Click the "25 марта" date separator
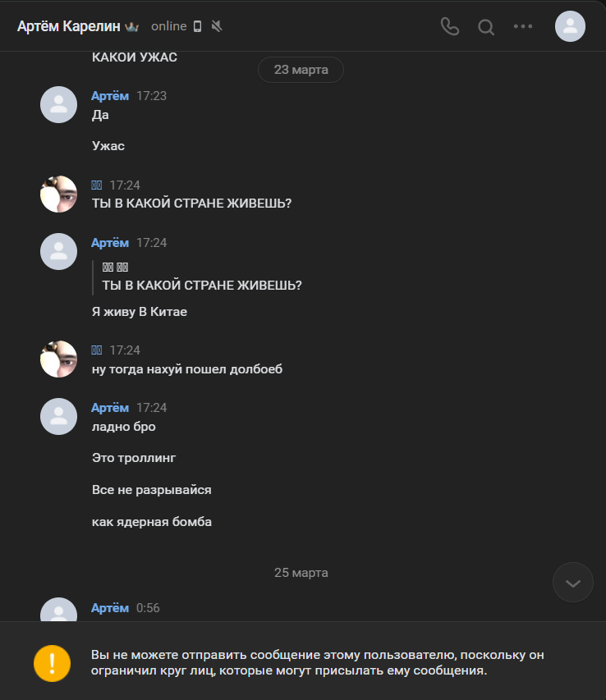 coord(301,573)
